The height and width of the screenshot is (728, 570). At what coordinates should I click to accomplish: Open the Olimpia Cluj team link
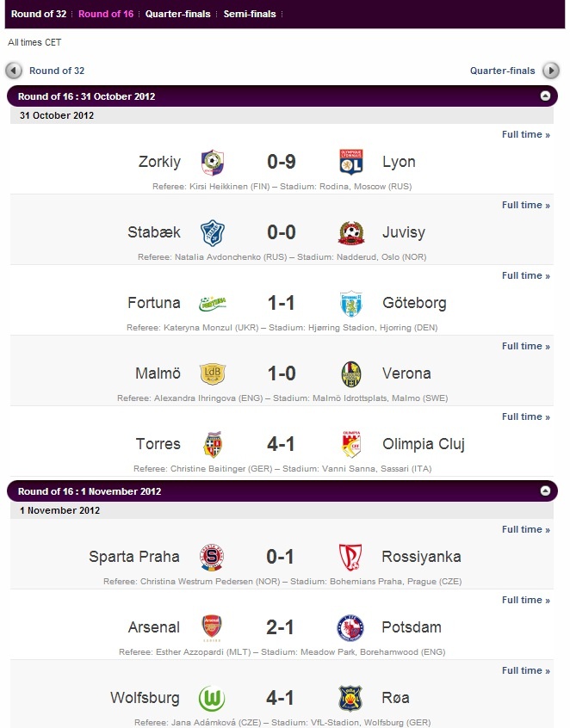[424, 444]
